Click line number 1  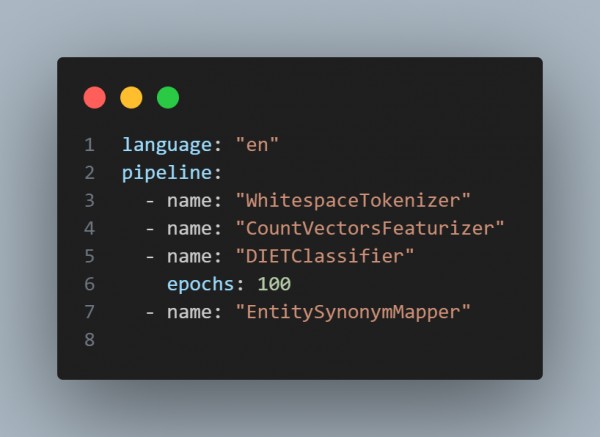[90, 145]
